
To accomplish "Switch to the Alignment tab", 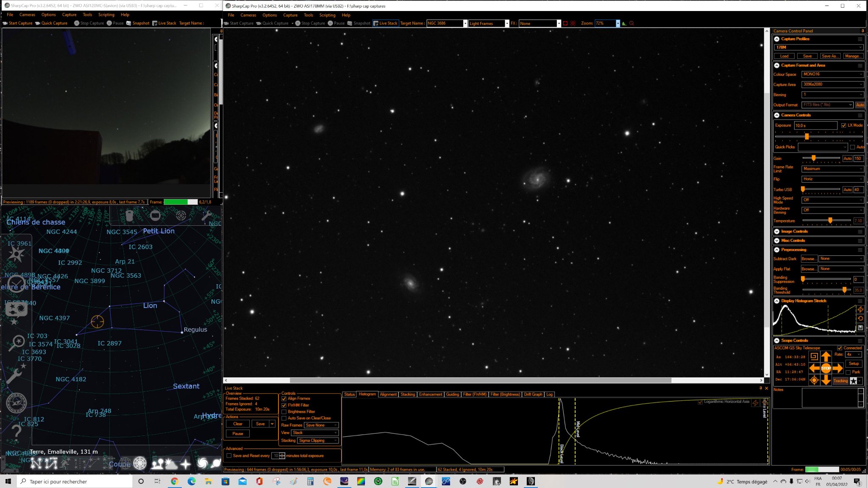I will coord(388,394).
